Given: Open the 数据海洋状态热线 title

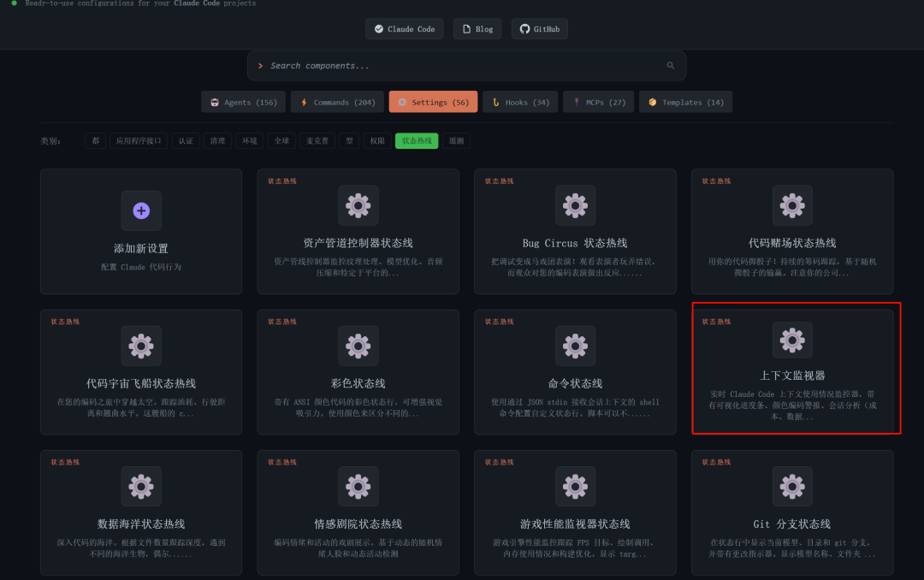Looking at the screenshot, I should click(x=141, y=524).
